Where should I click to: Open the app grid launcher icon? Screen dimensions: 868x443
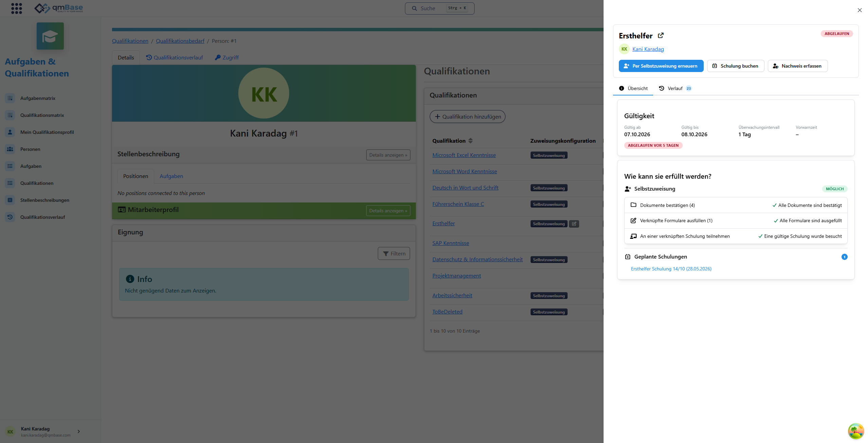(16, 8)
